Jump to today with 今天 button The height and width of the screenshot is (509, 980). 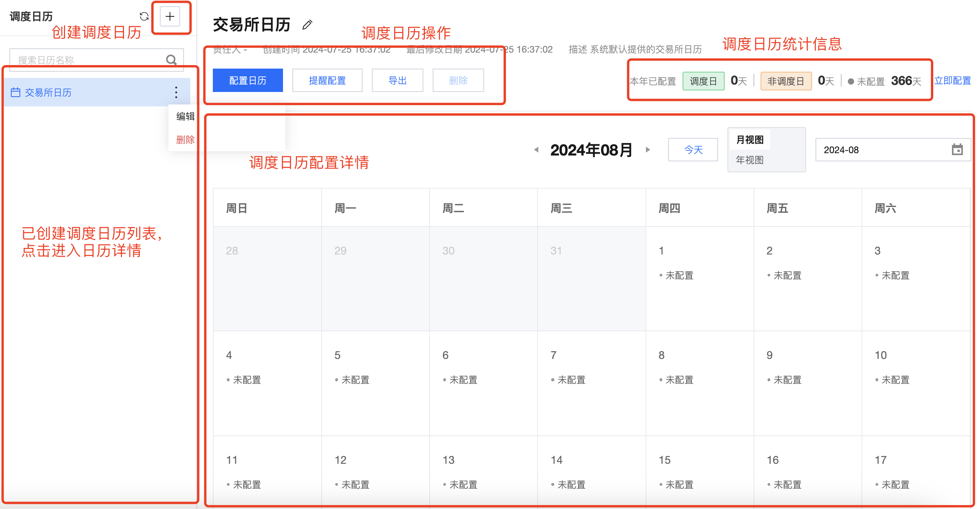(693, 150)
